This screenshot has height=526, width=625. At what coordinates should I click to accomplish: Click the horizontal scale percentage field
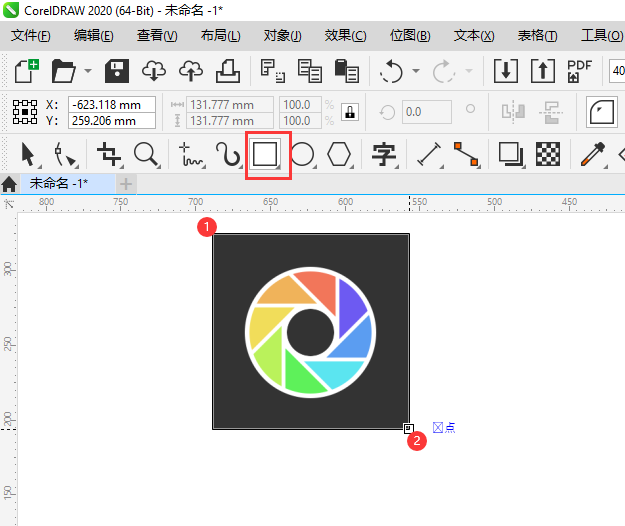pos(300,104)
